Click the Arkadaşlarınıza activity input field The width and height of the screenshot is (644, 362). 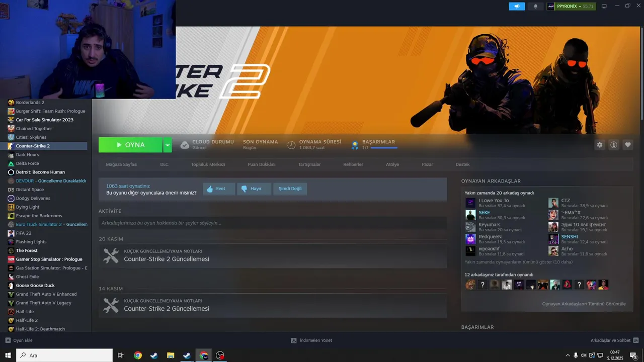tap(273, 223)
